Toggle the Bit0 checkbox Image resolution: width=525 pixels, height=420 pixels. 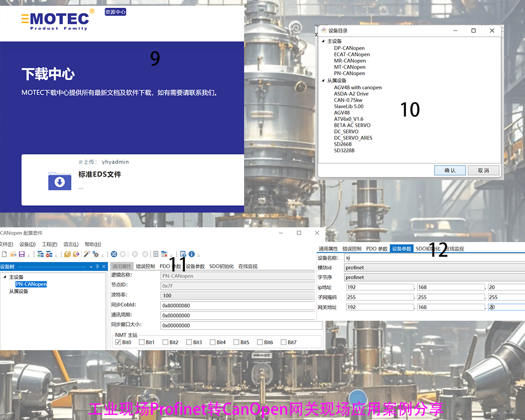(x=118, y=342)
